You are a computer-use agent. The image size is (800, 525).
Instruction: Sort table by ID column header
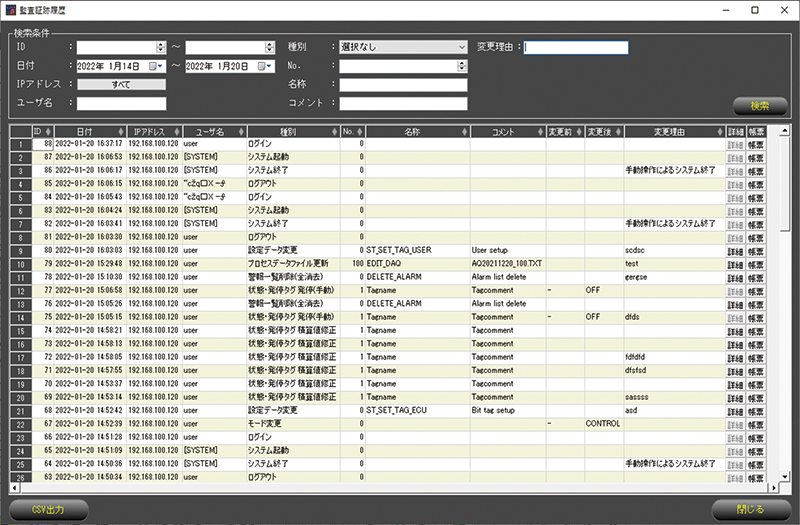43,132
